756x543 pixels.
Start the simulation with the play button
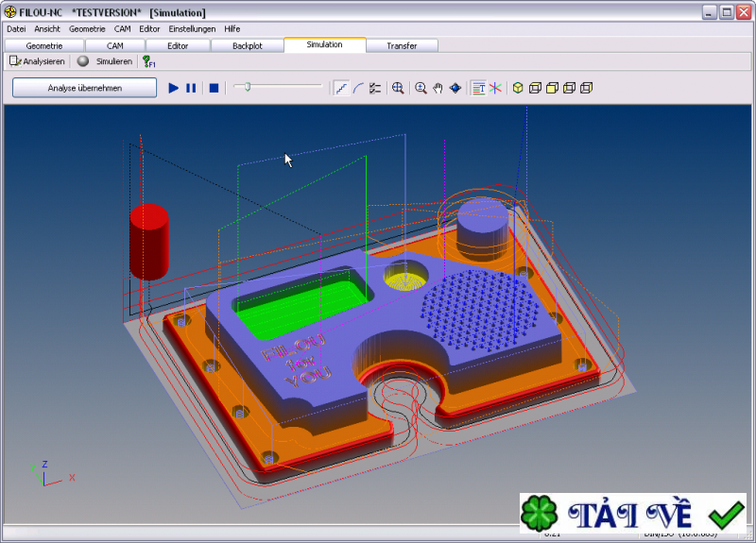[x=173, y=88]
